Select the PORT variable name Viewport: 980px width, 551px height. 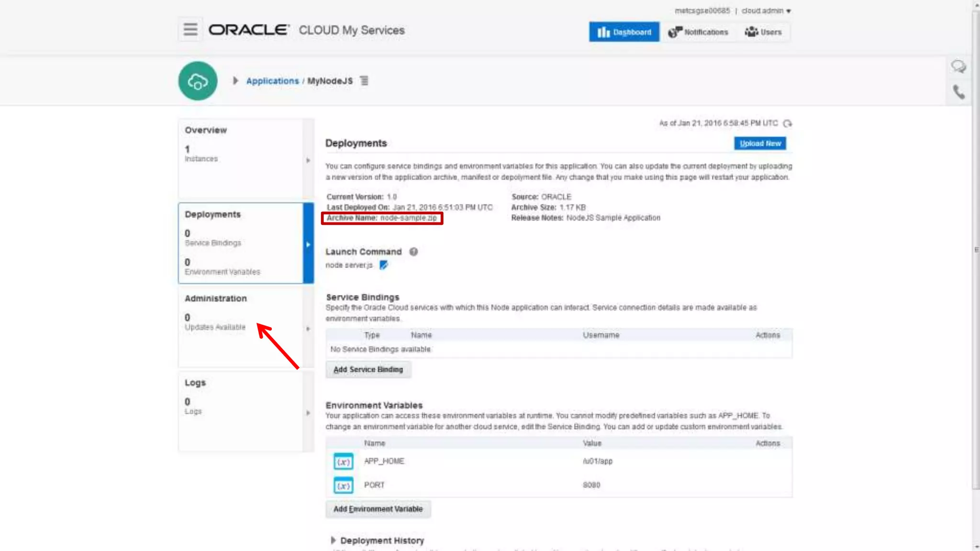coord(374,485)
